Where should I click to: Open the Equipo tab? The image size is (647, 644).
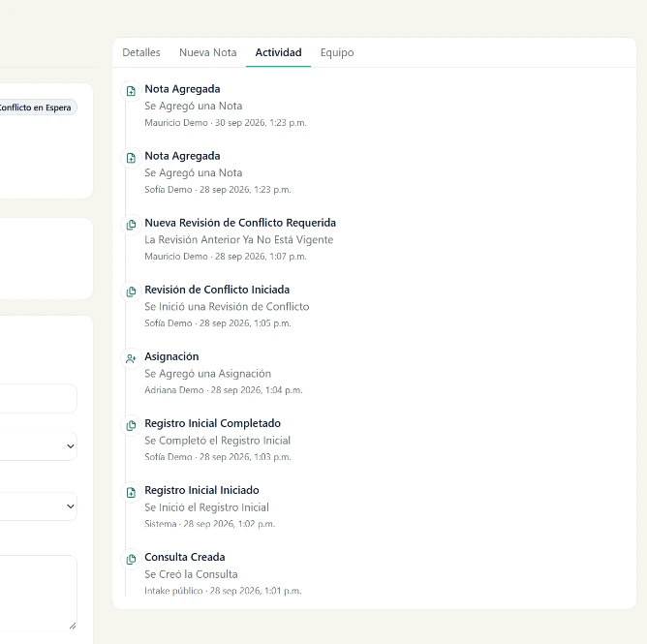(337, 52)
